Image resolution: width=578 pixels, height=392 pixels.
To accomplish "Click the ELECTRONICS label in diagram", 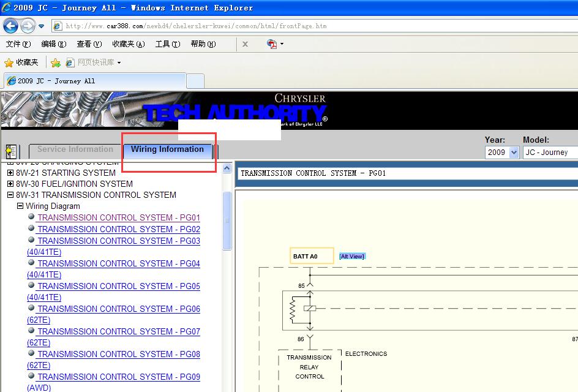I will 366,353.
